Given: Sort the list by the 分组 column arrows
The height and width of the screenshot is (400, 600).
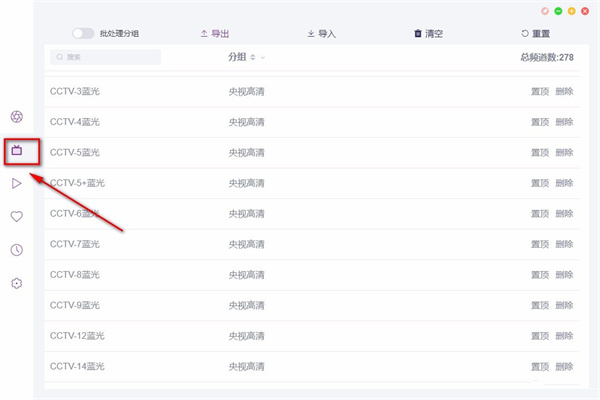Looking at the screenshot, I should coord(253,57).
